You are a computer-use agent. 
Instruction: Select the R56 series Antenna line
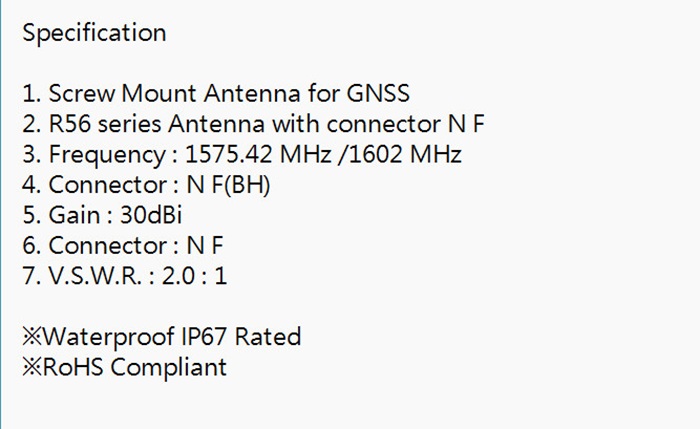pyautogui.click(x=255, y=125)
